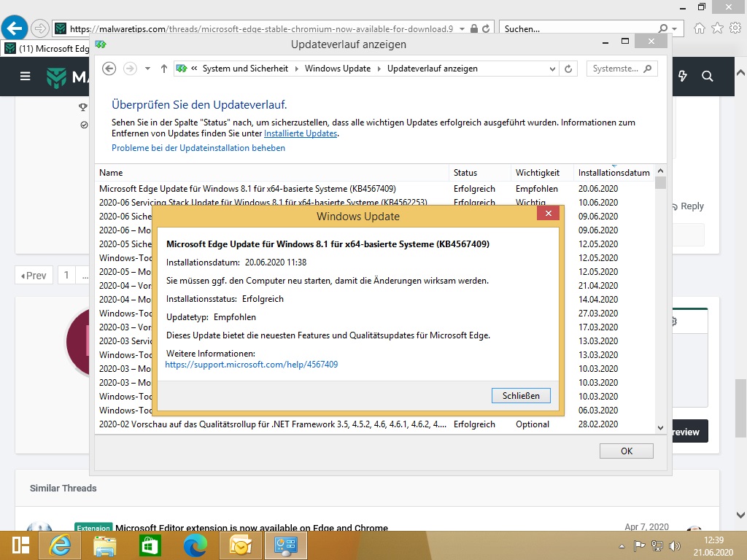Click the update list scrollbar up arrow
This screenshot has height=560, width=747.
tap(660, 171)
